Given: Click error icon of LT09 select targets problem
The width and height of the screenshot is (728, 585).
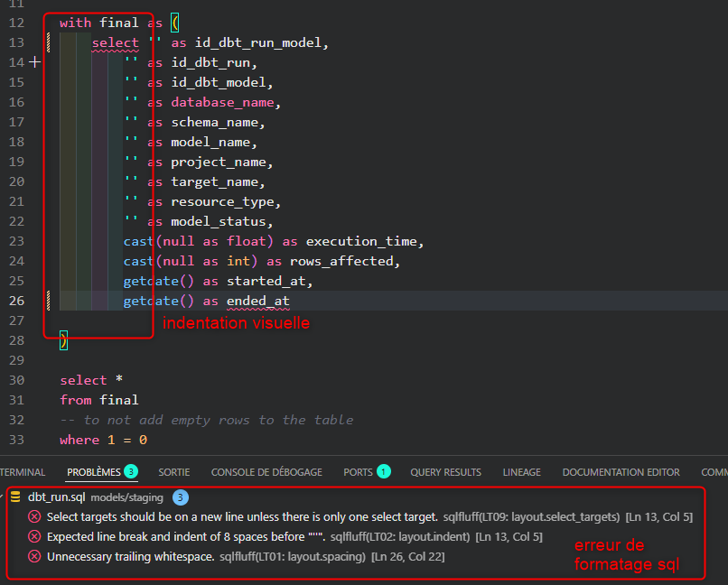Looking at the screenshot, I should click(34, 516).
